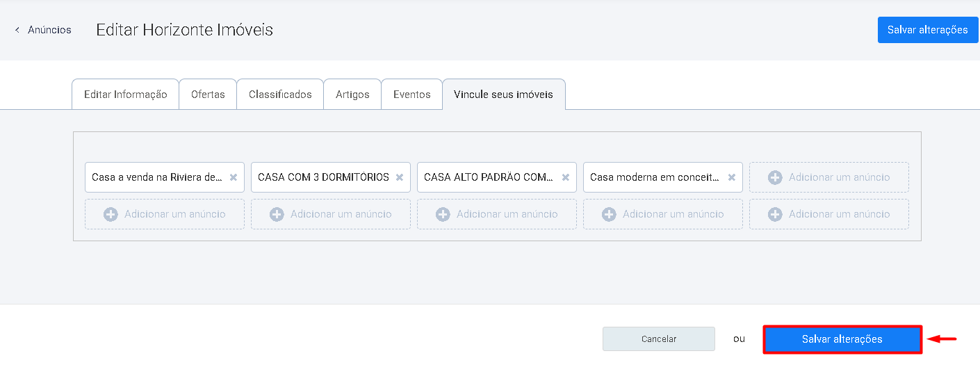The image size is (980, 374).
Task: Switch to the Ofertas tab
Action: click(209, 95)
